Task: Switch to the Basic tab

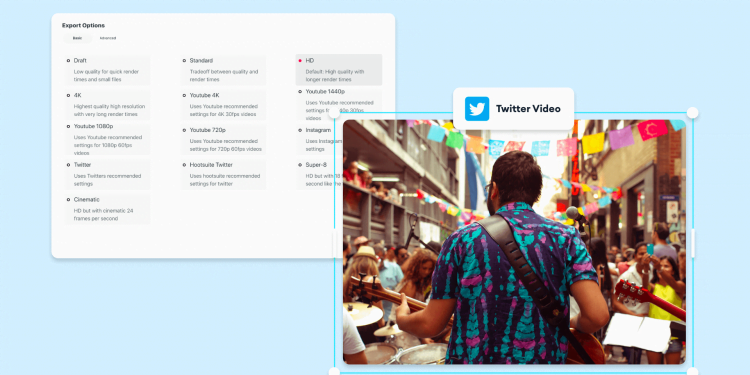Action: click(77, 38)
